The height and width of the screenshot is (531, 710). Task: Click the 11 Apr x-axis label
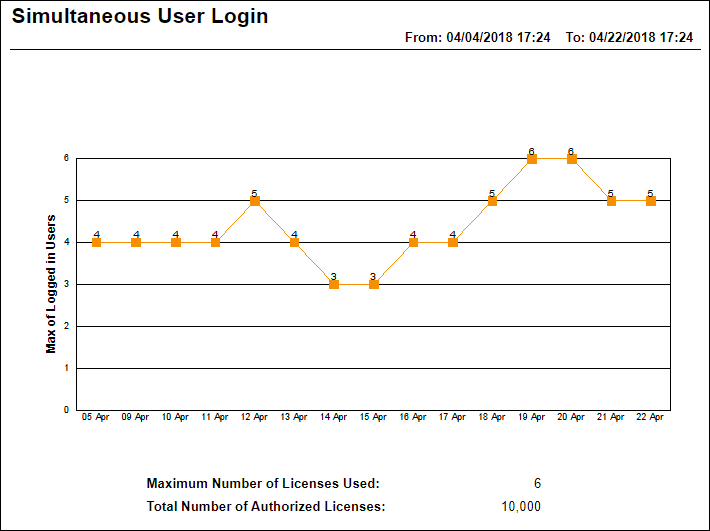(x=215, y=417)
